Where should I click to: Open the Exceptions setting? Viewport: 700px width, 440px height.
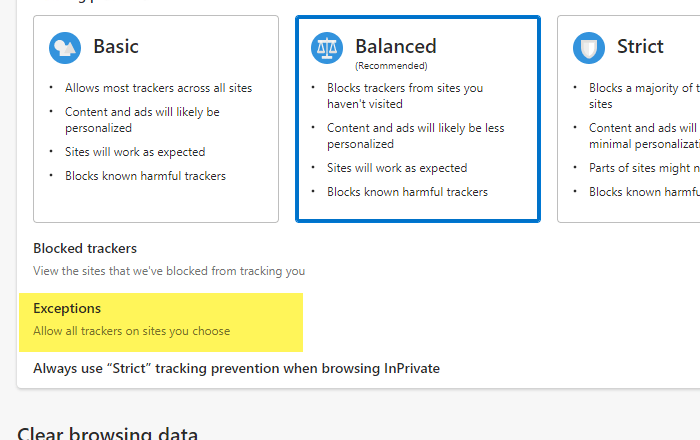coord(67,308)
